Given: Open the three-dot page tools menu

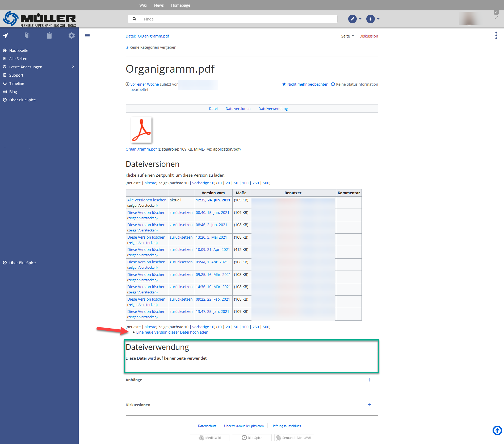Looking at the screenshot, I should pos(496,35).
